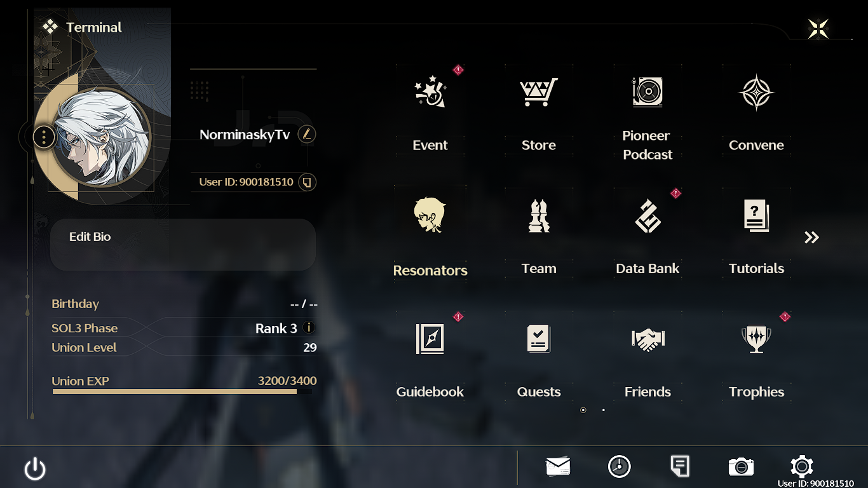Click the Edit Bio text field

point(183,245)
